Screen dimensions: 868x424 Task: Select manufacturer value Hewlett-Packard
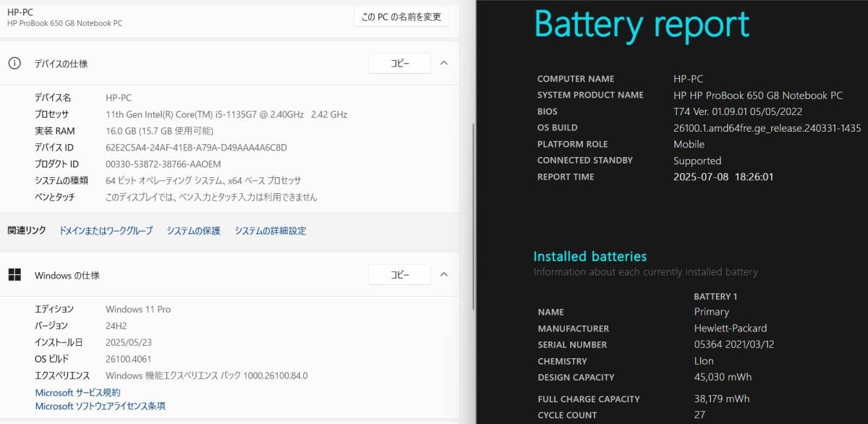pyautogui.click(x=730, y=328)
